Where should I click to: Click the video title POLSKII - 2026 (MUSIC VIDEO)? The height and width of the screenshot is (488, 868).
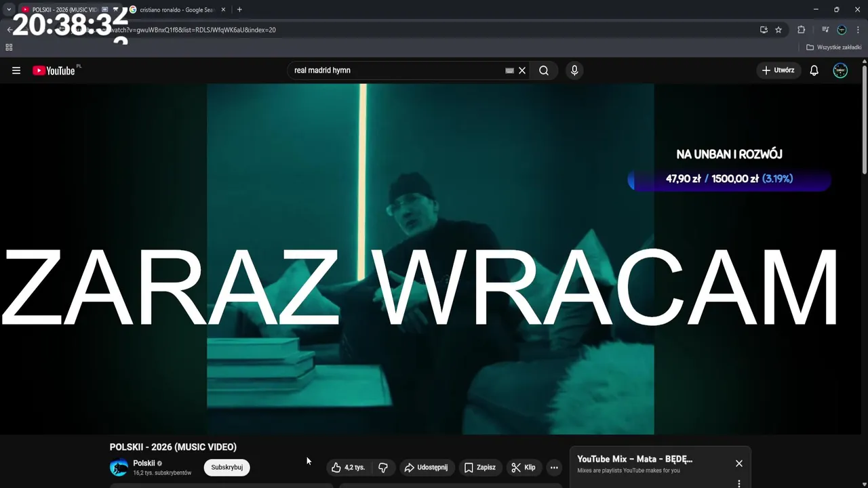coord(173,447)
